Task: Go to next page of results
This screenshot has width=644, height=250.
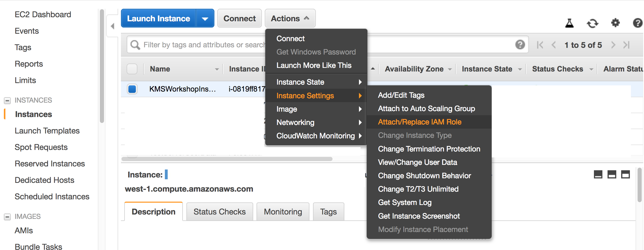Action: (613, 45)
